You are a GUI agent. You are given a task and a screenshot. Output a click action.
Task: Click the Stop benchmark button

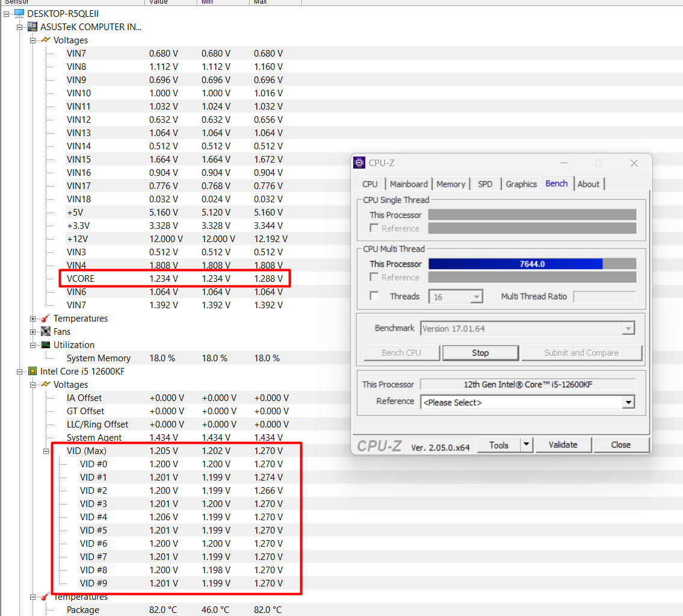click(x=480, y=353)
